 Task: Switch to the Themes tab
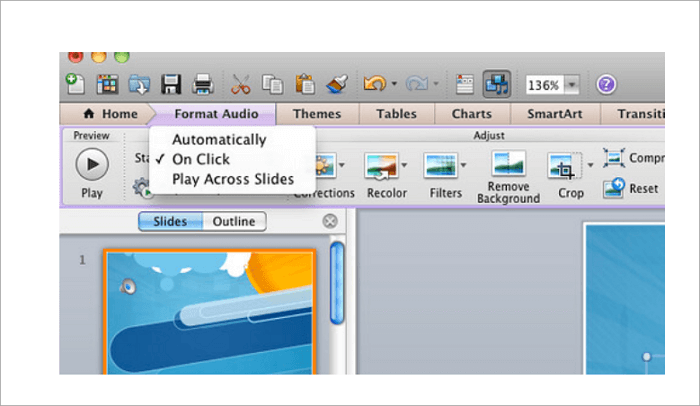pos(316,114)
